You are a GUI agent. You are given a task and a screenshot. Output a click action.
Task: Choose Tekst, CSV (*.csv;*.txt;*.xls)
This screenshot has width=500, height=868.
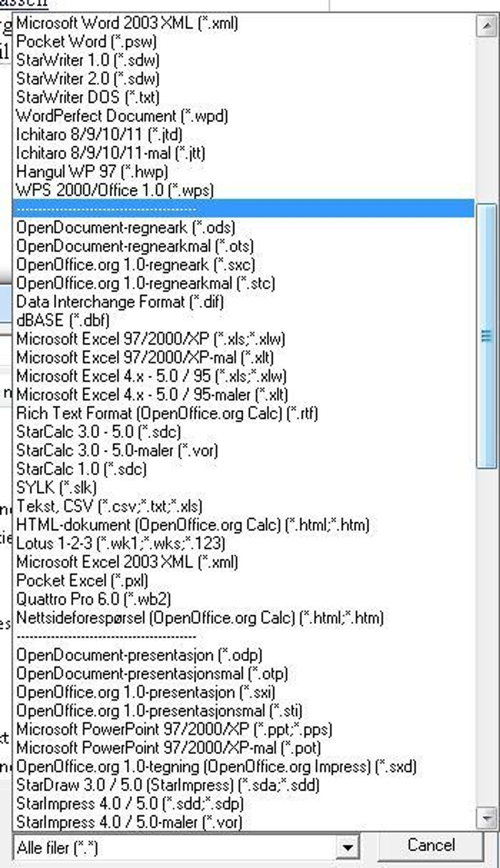point(244,506)
